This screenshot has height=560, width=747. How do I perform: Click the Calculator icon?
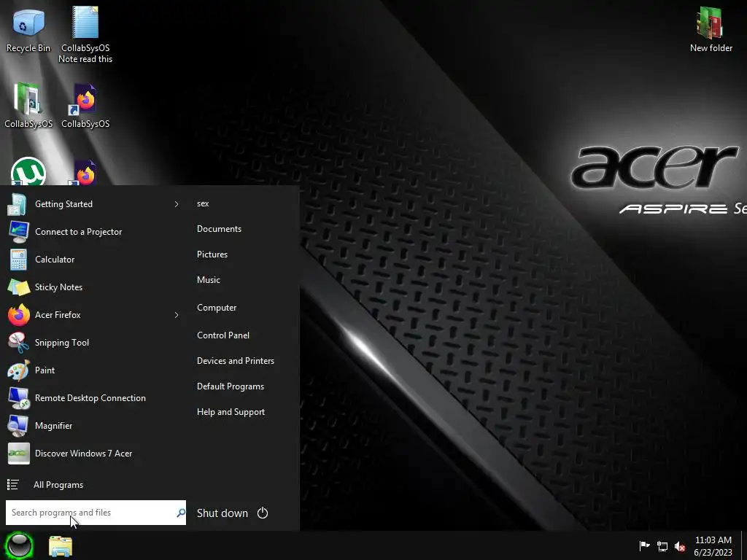coord(18,260)
